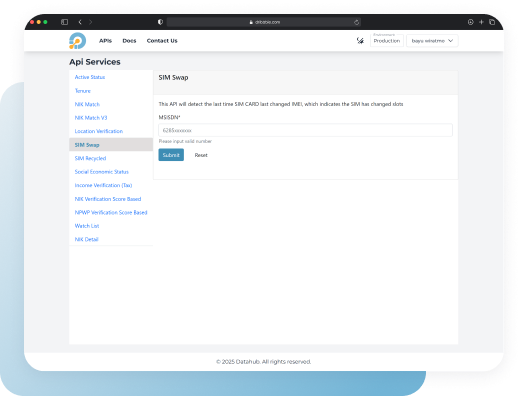Screen dimensions: 522x396
Task: Reload the page via refresh icon
Action: point(356,22)
